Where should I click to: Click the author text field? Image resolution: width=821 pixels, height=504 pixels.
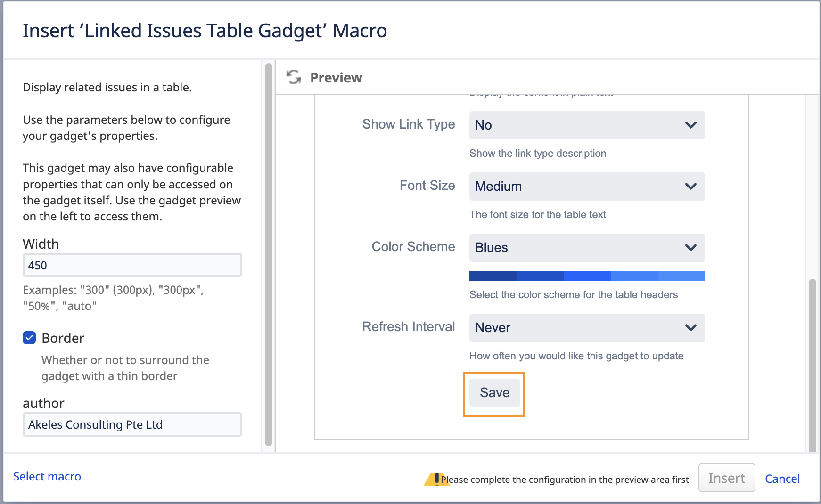click(132, 424)
